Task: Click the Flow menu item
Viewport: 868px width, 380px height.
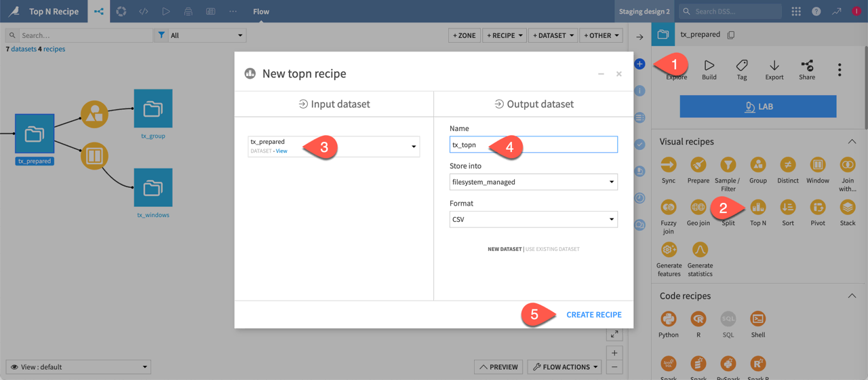Action: (261, 12)
